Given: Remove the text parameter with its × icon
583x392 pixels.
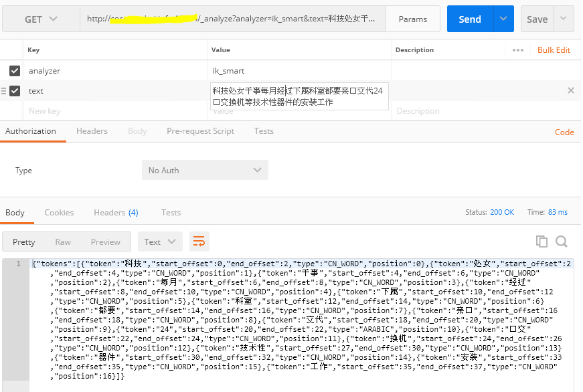Looking at the screenshot, I should tap(570, 90).
